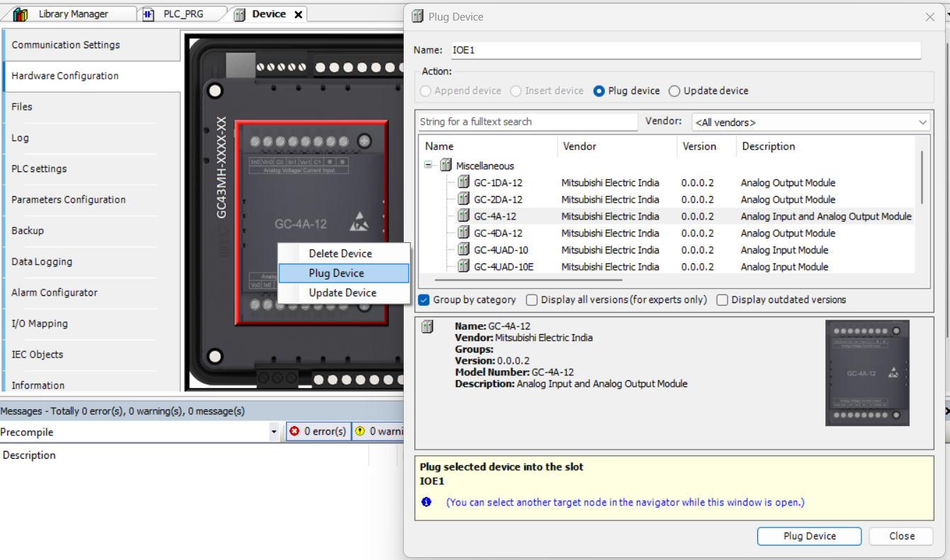
Task: Open the Precompile messages dropdown
Action: click(274, 432)
